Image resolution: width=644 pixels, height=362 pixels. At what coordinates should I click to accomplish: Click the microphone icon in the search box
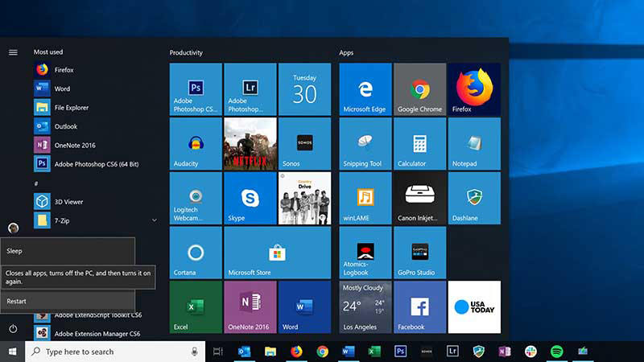pyautogui.click(x=195, y=352)
